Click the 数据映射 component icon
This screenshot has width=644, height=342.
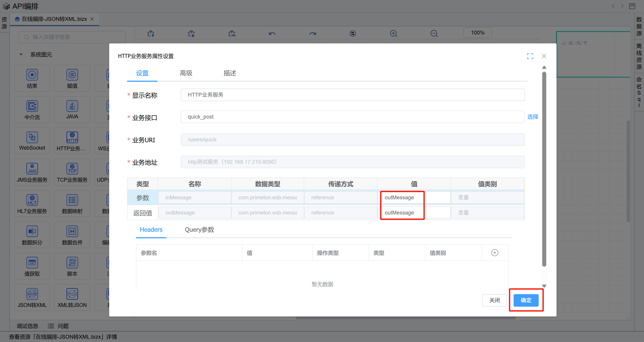pos(72,200)
